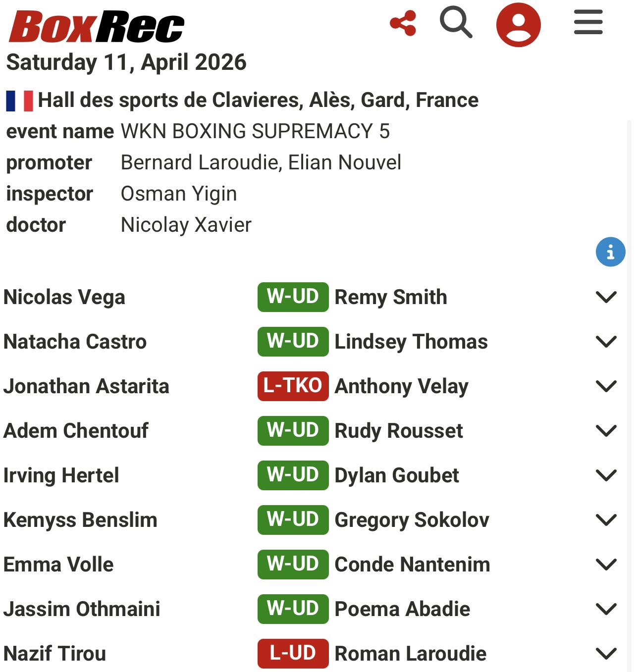636x672 pixels.
Task: Click the blue info icon
Action: pos(610,252)
